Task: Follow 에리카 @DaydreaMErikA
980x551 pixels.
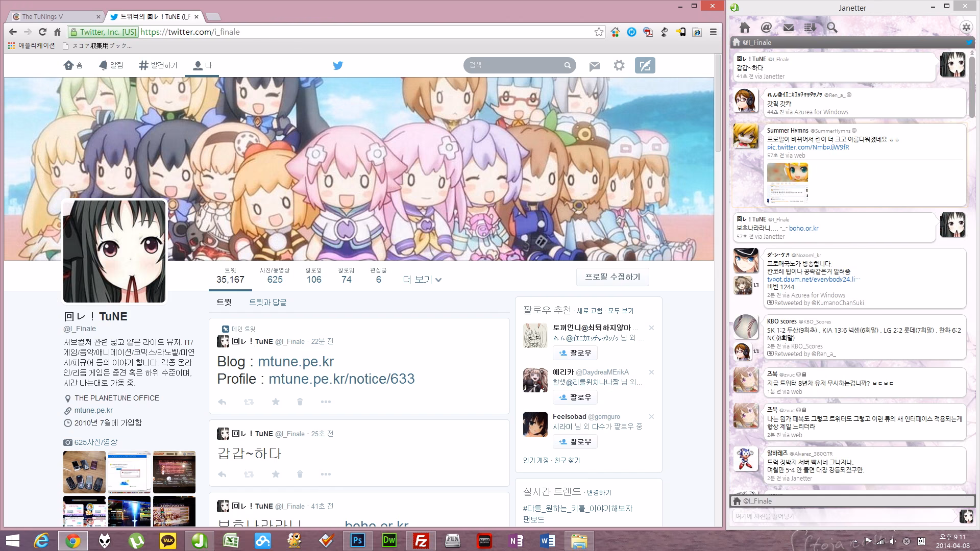Action: click(575, 397)
